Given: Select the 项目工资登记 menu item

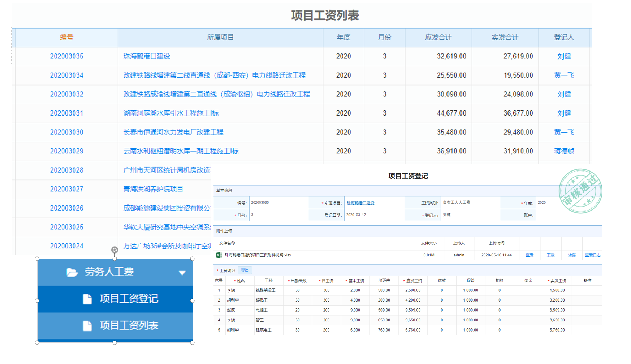Looking at the screenshot, I should [x=129, y=299].
